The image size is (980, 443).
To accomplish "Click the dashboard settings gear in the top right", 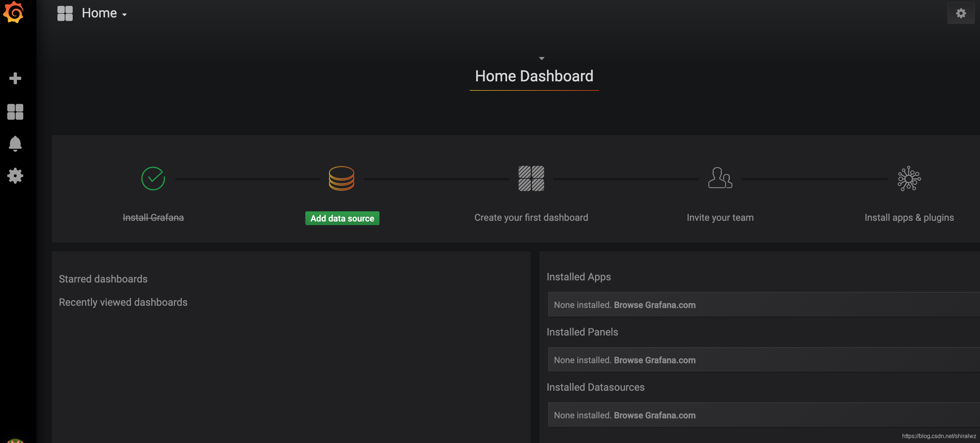I will point(961,14).
